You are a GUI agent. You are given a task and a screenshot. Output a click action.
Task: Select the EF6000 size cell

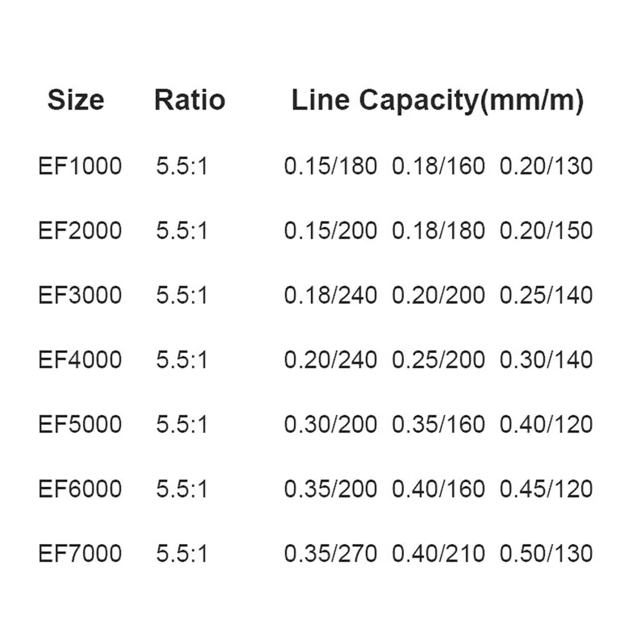[x=80, y=489]
